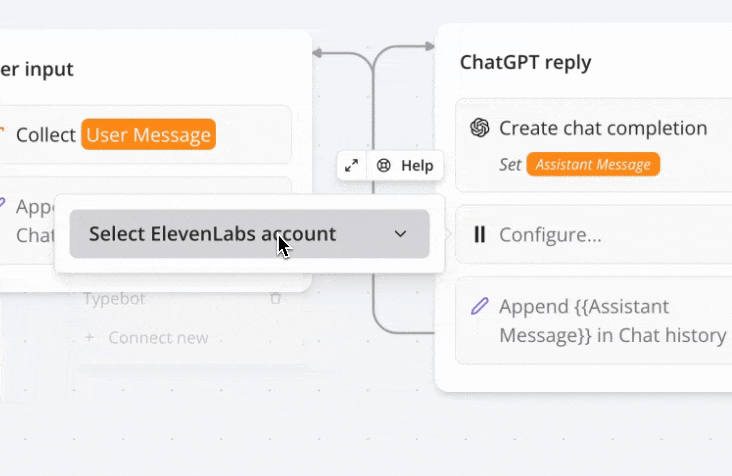The width and height of the screenshot is (732, 476).
Task: Click the lifebuoy Help icon
Action: pos(383,165)
